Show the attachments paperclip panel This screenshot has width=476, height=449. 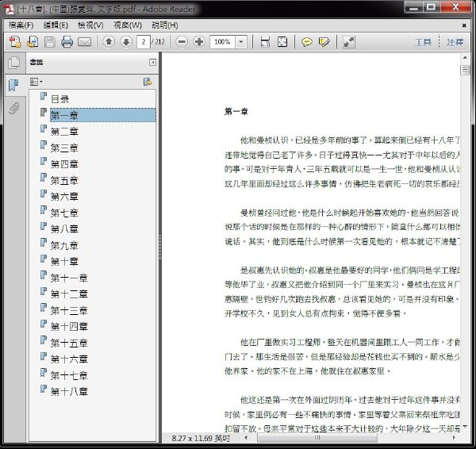point(13,108)
